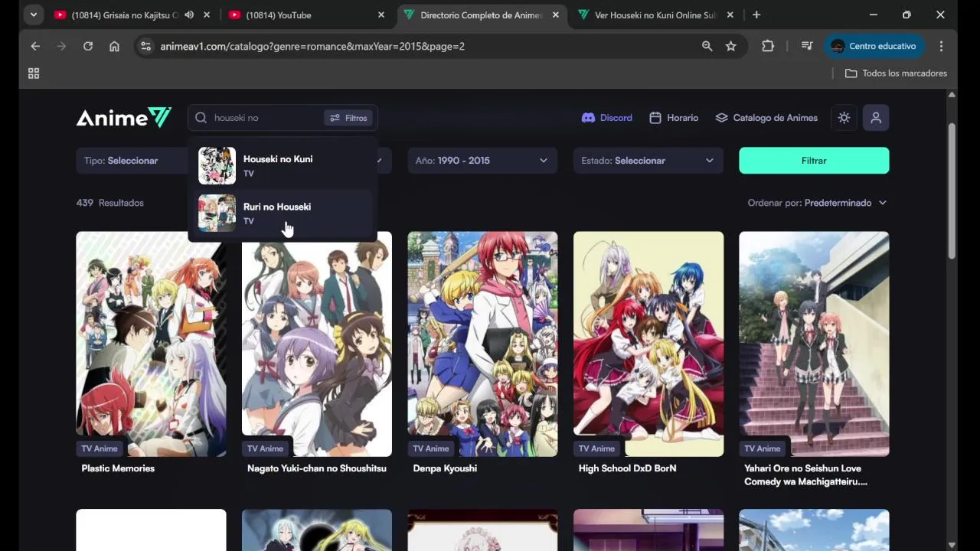Bookmark this page with the star icon
Image resolution: width=980 pixels, height=551 pixels.
731,46
